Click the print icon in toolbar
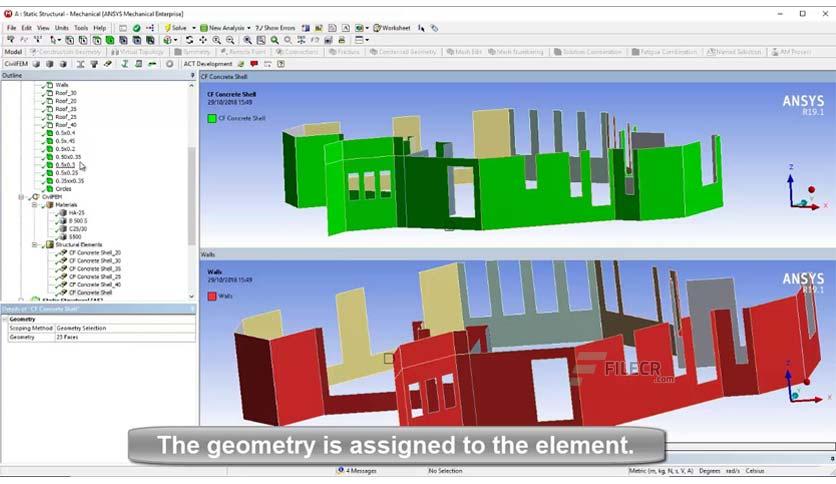 (x=342, y=40)
